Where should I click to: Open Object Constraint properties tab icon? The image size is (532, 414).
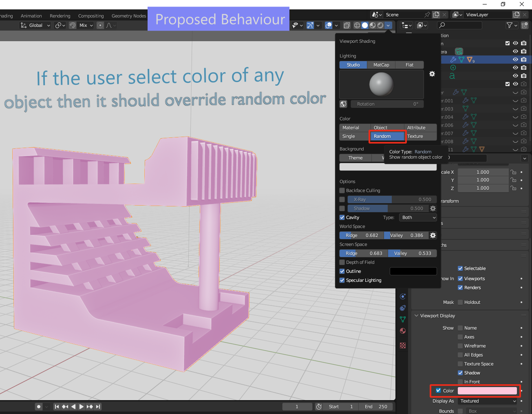(403, 308)
